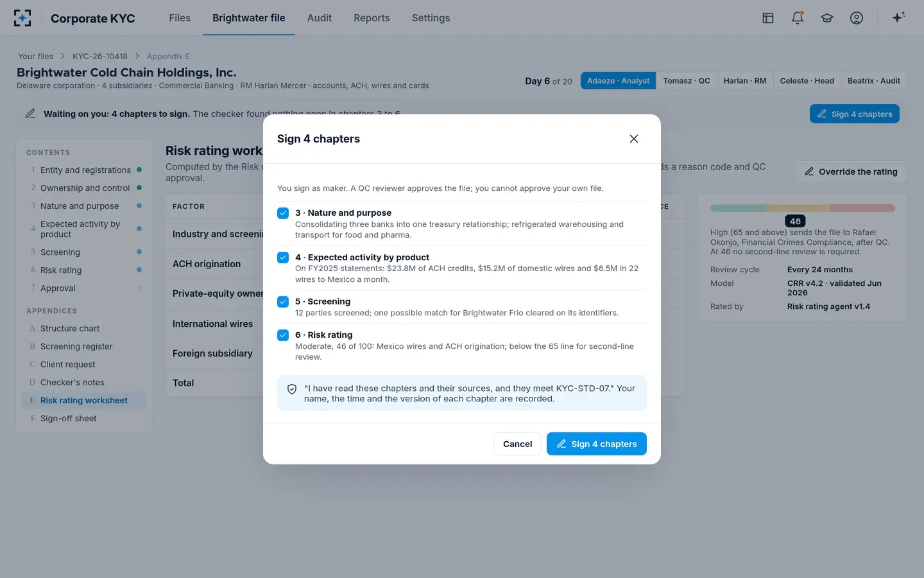Screen dimensions: 924x578
Task: Open the Files tab
Action: pos(180,18)
